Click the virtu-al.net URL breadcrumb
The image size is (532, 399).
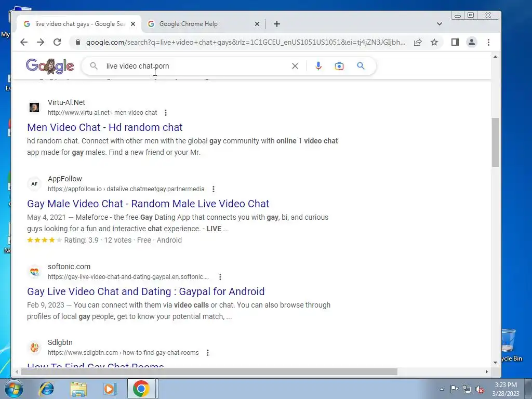coord(102,113)
